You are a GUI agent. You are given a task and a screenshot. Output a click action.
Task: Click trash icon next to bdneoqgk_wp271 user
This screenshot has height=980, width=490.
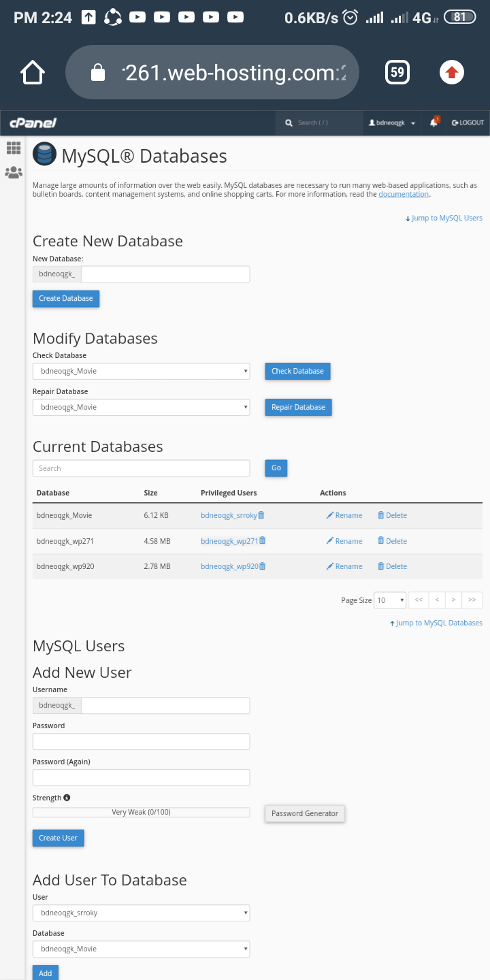point(263,541)
